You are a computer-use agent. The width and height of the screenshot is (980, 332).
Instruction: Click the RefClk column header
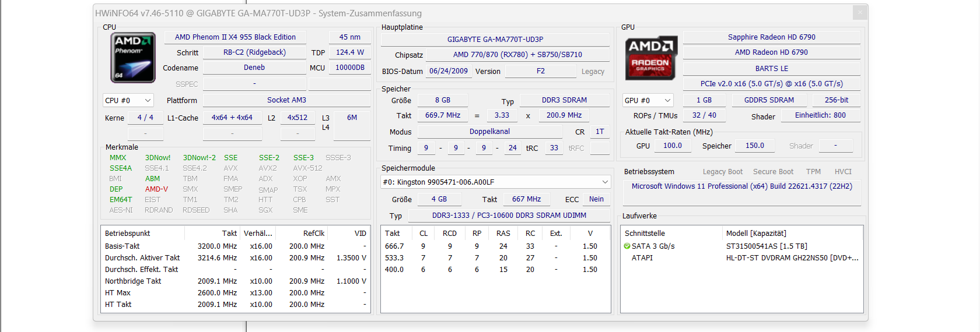tap(303, 234)
